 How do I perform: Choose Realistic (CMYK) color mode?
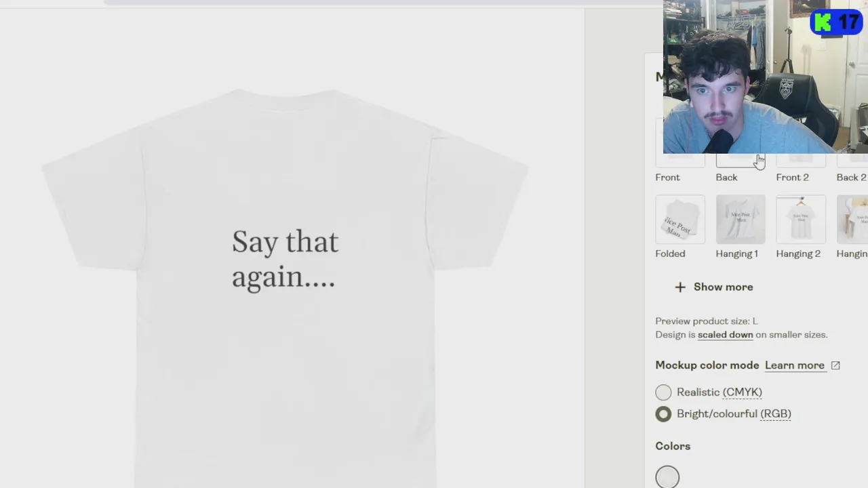point(663,392)
